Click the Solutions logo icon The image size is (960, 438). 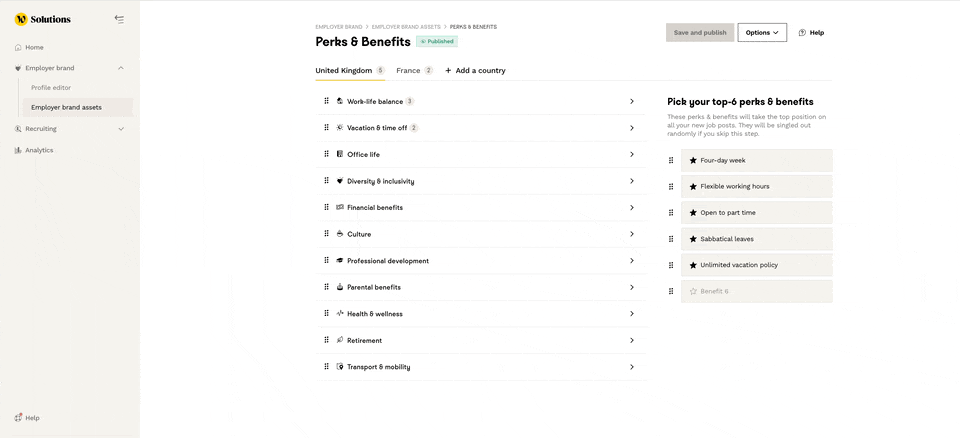coord(21,19)
